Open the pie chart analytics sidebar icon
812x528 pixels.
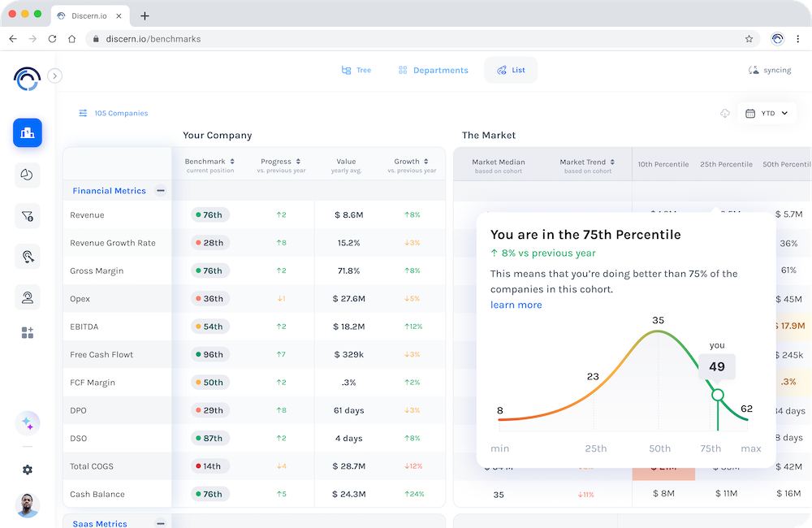pos(27,175)
